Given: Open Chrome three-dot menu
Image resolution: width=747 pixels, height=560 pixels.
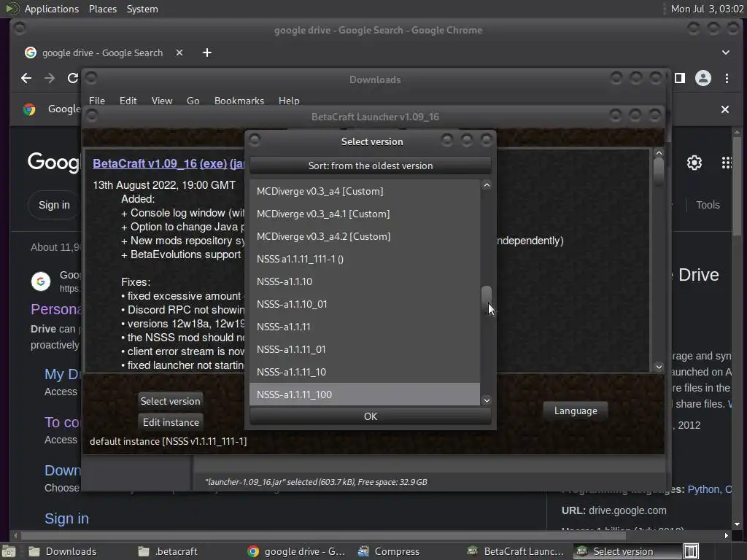Looking at the screenshot, I should click(x=727, y=78).
